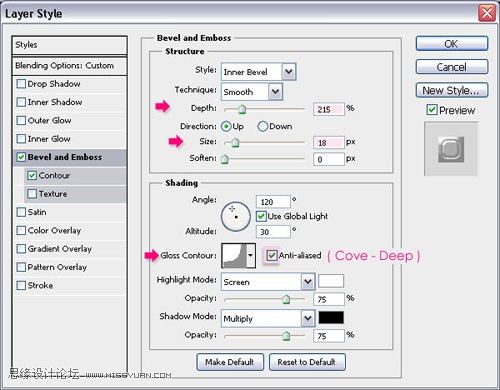Select the Down direction radio button

pos(263,126)
